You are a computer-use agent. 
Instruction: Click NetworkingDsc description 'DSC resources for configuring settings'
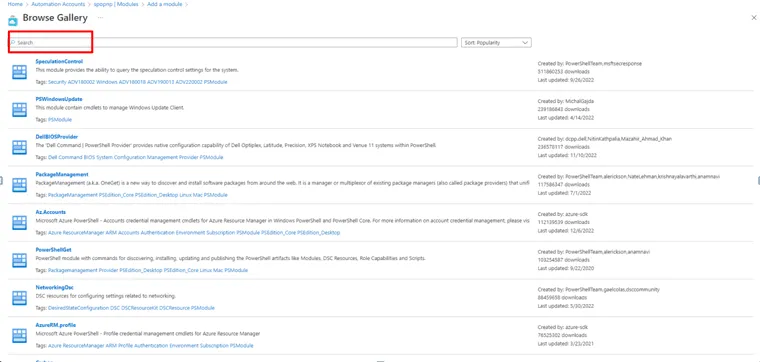pyautogui.click(x=106, y=296)
